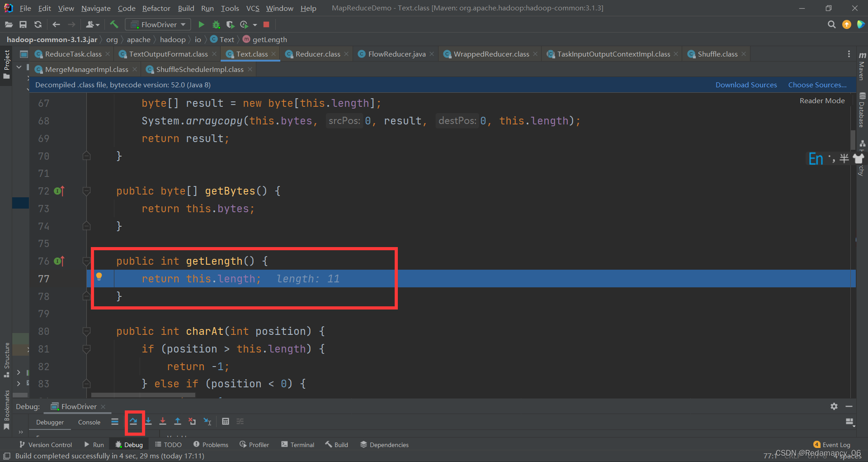Open Debug panel settings gear
Image resolution: width=868 pixels, height=462 pixels.
(834, 406)
